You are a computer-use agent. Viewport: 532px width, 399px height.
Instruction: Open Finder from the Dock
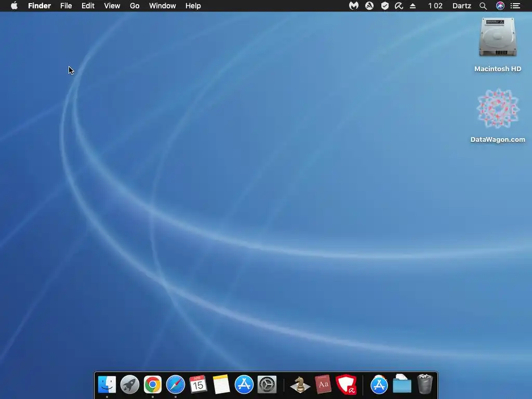(107, 384)
